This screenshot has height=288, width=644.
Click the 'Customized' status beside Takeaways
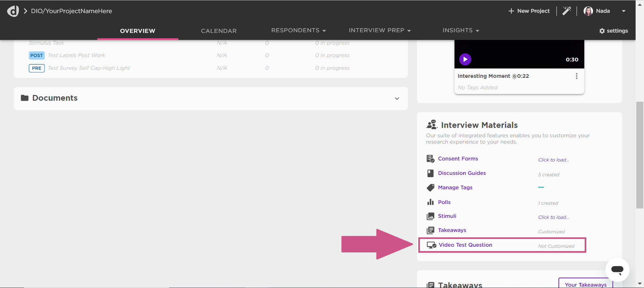551,232
